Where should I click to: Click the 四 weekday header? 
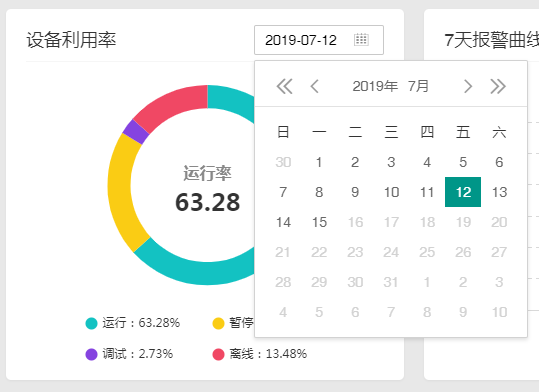[427, 132]
